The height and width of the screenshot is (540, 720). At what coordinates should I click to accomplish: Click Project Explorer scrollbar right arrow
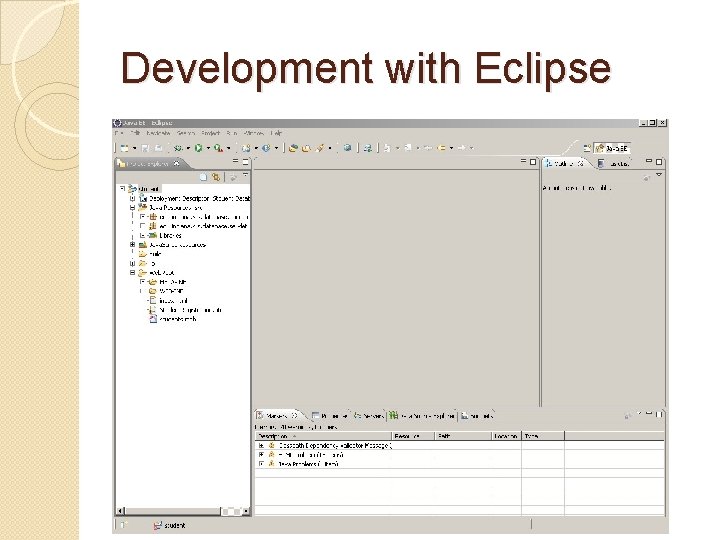246,511
